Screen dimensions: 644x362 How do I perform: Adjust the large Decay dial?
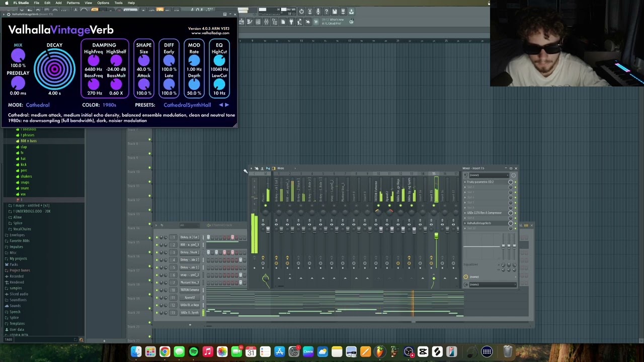[54, 69]
